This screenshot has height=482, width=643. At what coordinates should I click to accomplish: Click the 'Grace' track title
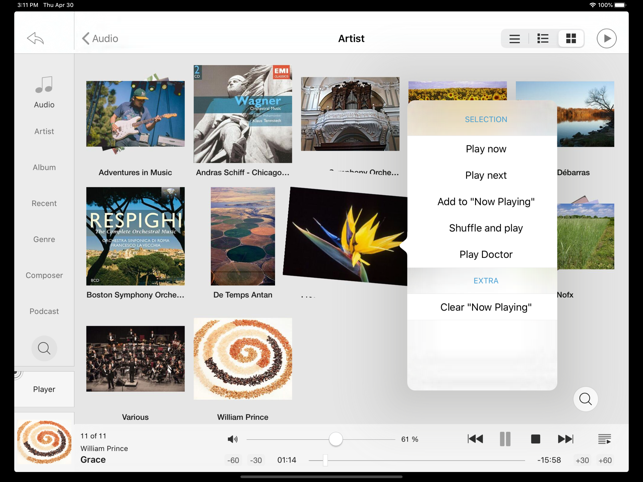point(93,460)
